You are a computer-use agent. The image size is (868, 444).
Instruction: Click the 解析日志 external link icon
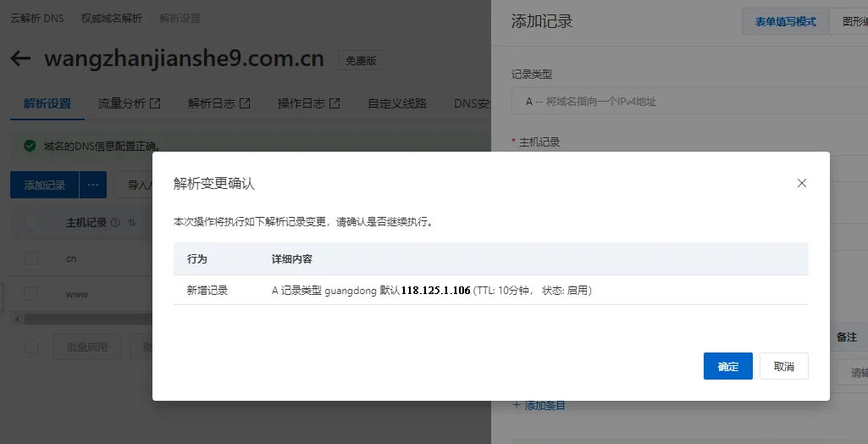tap(245, 103)
